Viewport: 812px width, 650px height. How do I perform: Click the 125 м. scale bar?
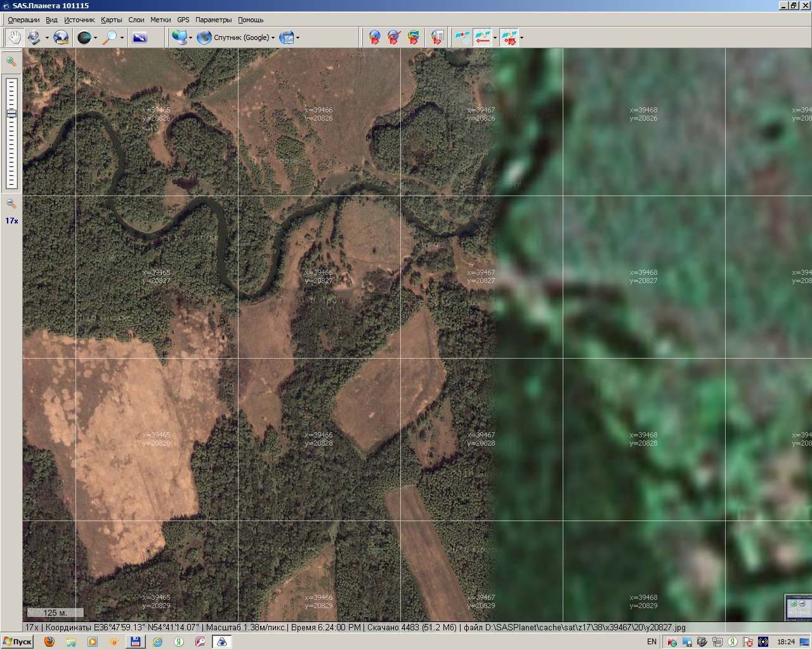[54, 613]
